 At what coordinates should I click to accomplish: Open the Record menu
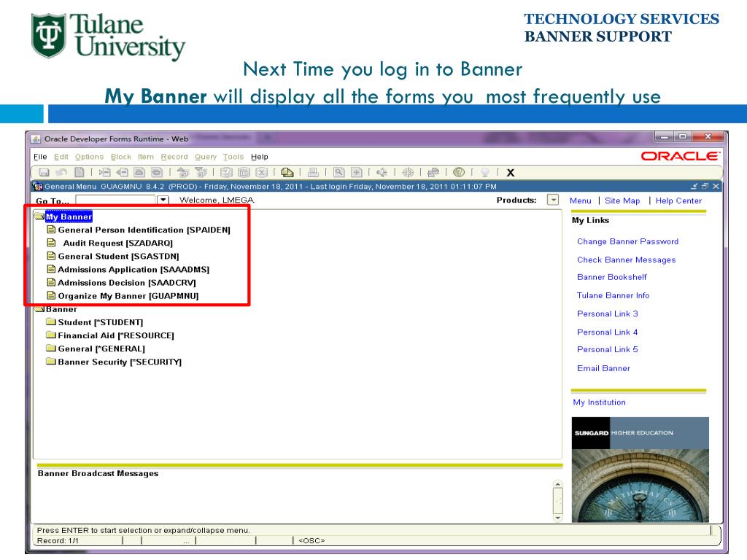[174, 157]
